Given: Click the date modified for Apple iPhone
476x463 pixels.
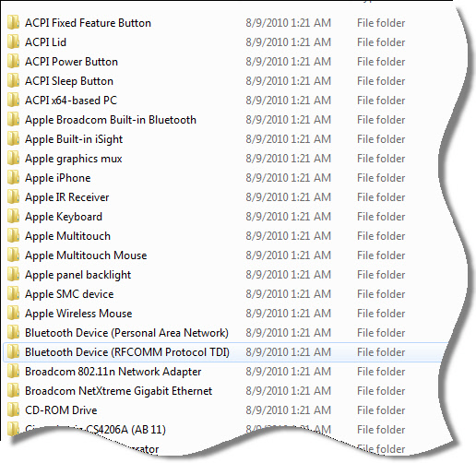Looking at the screenshot, I should click(x=289, y=178).
